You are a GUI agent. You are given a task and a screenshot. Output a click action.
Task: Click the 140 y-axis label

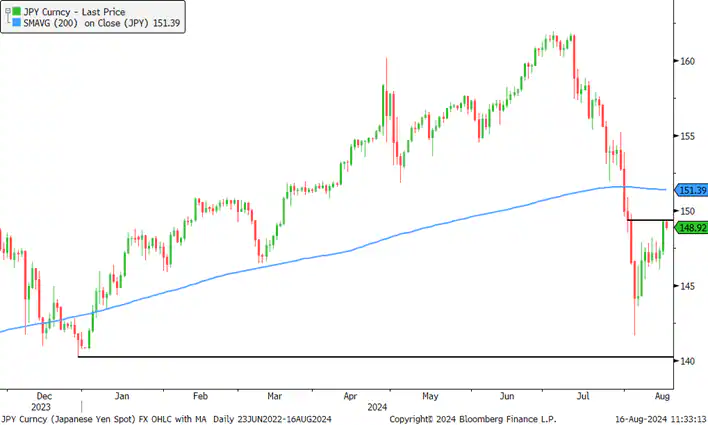[x=687, y=361]
